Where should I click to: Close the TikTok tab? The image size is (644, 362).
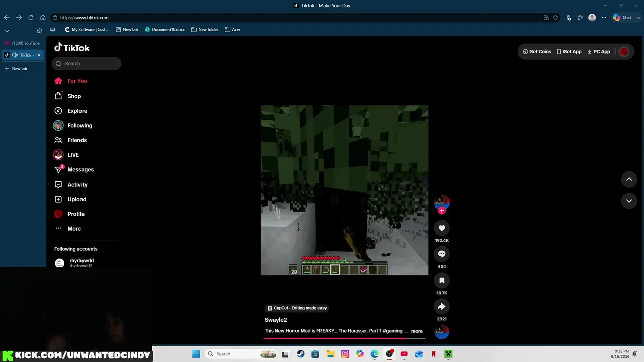click(x=39, y=55)
